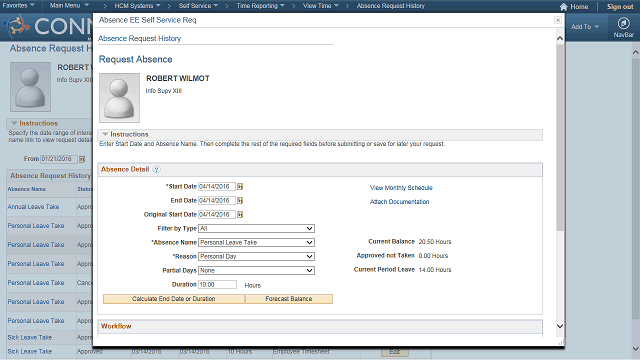
Task: Click the Approved not Taken 0.00 Hours value
Action: tap(433, 256)
